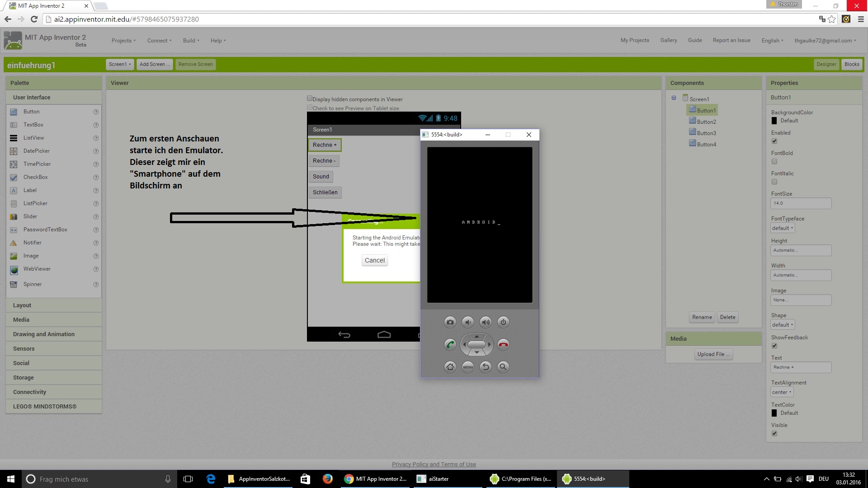Click emulator home button
Image resolution: width=868 pixels, height=488 pixels.
point(450,367)
